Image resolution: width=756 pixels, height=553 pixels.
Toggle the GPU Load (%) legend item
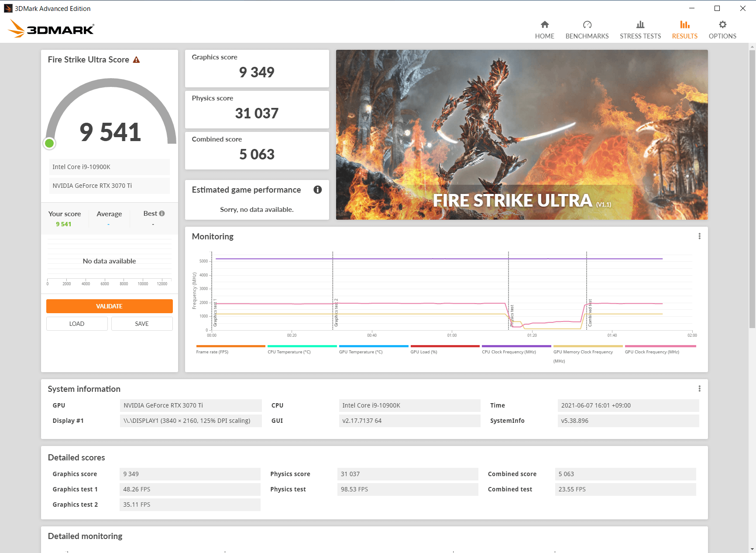point(445,349)
